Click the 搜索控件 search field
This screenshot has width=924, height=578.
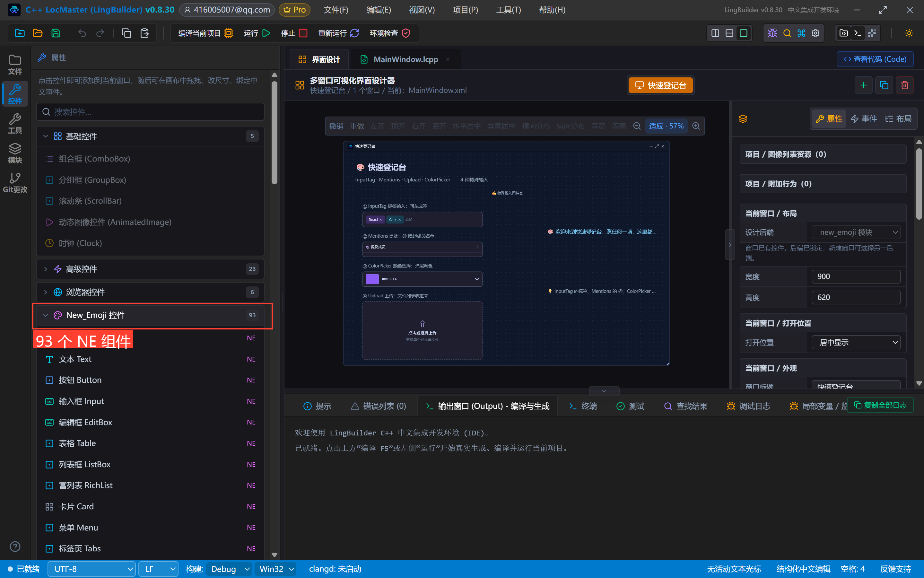(x=150, y=112)
